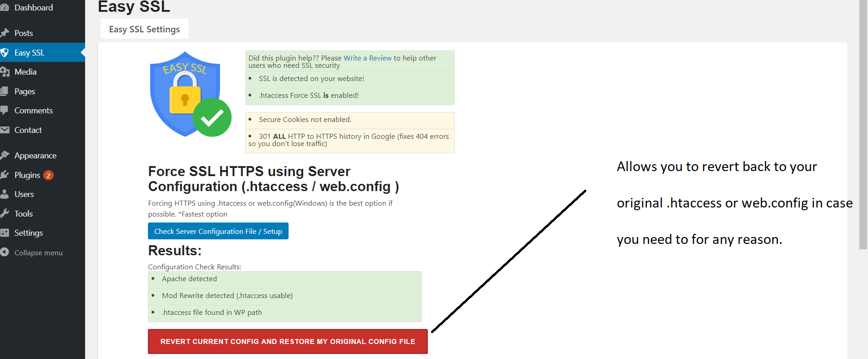The width and height of the screenshot is (868, 359).
Task: Click the Posts pushpin icon
Action: tap(5, 33)
